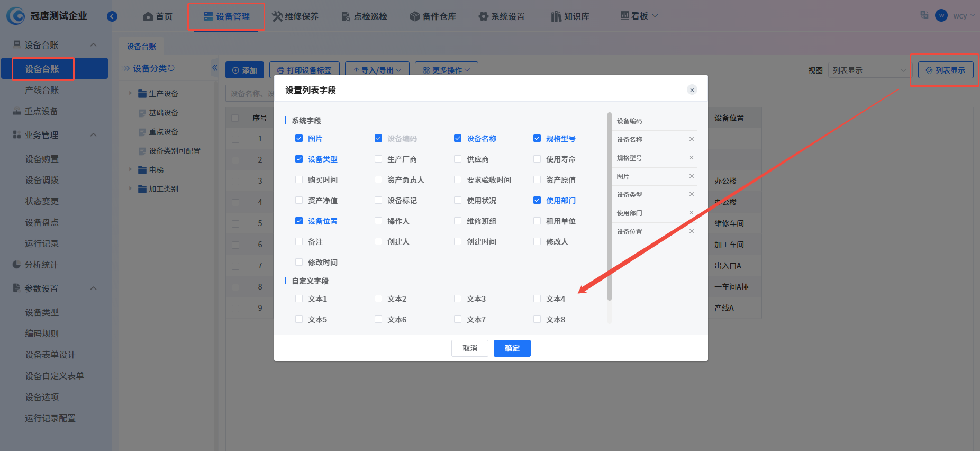980x451 pixels.
Task: Go to 首页 in top navigation
Action: coord(158,16)
